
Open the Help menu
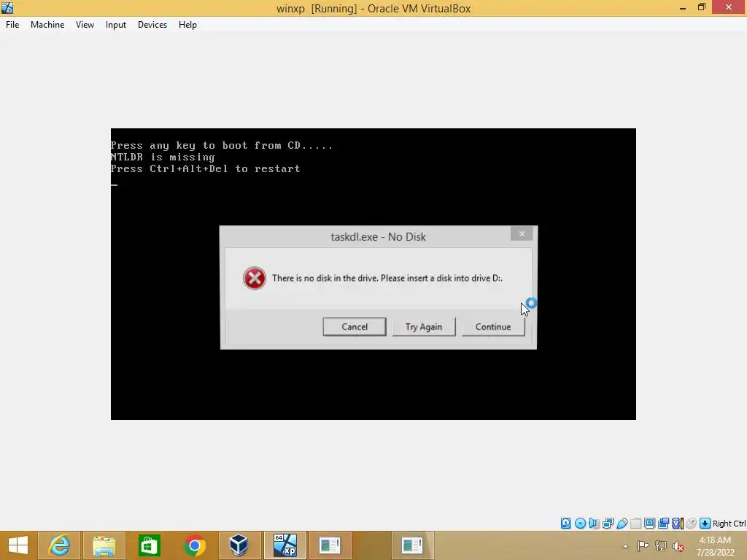click(x=187, y=25)
